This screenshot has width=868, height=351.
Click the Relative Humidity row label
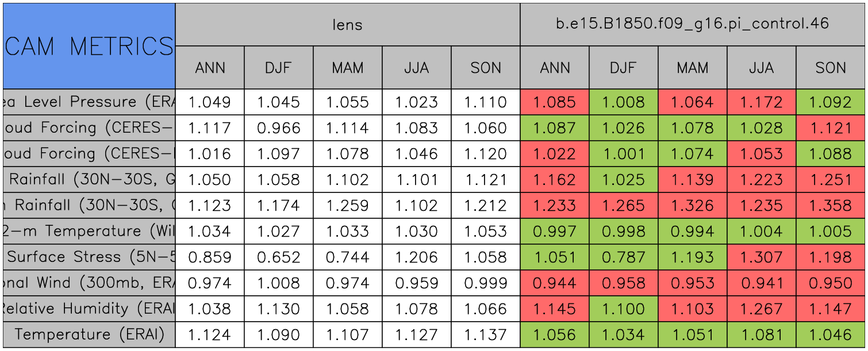(x=89, y=308)
